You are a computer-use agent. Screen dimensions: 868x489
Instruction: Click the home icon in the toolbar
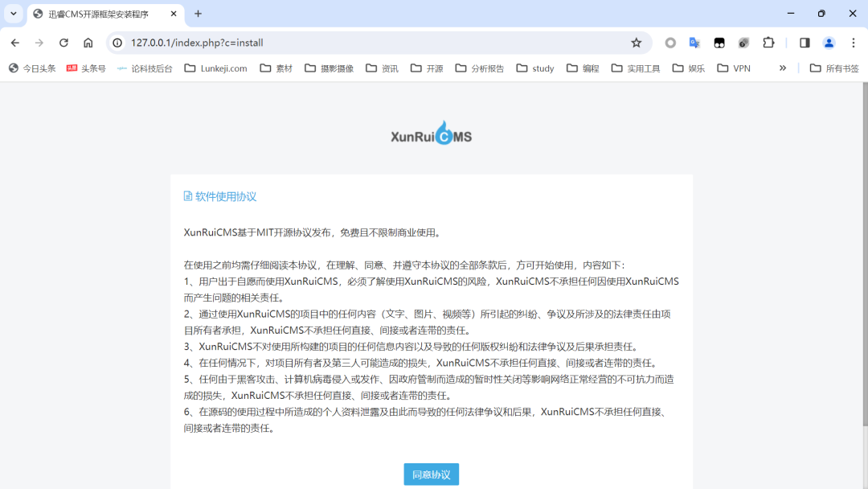88,42
